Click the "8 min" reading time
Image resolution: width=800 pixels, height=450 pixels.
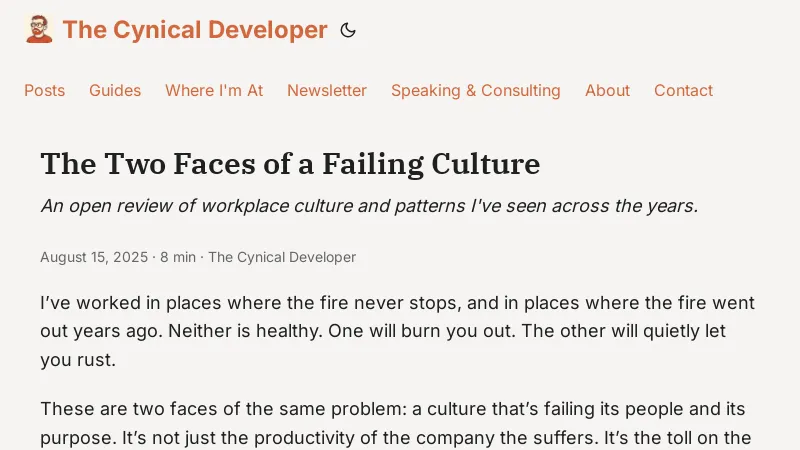(x=178, y=257)
